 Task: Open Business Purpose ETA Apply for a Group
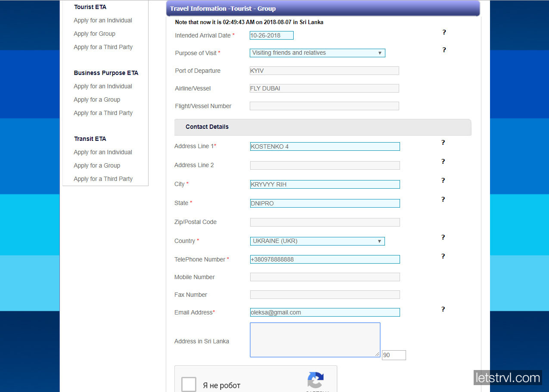click(x=97, y=100)
